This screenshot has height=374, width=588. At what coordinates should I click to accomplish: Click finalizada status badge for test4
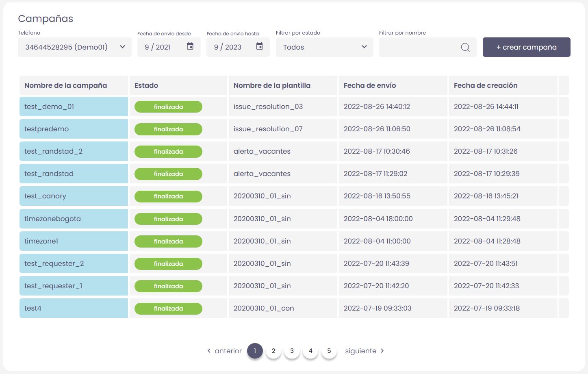[x=168, y=309]
